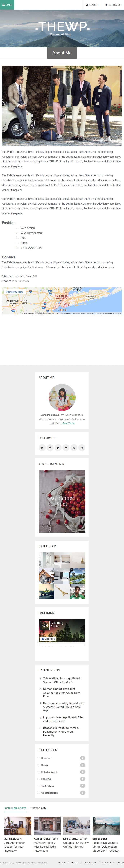
Task: Open the Technology category
Action: point(48,786)
